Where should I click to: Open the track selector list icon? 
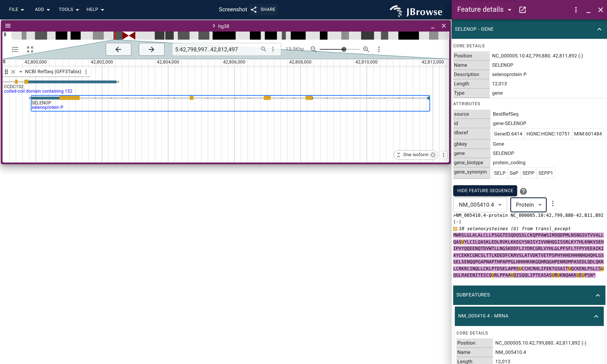tap(15, 49)
